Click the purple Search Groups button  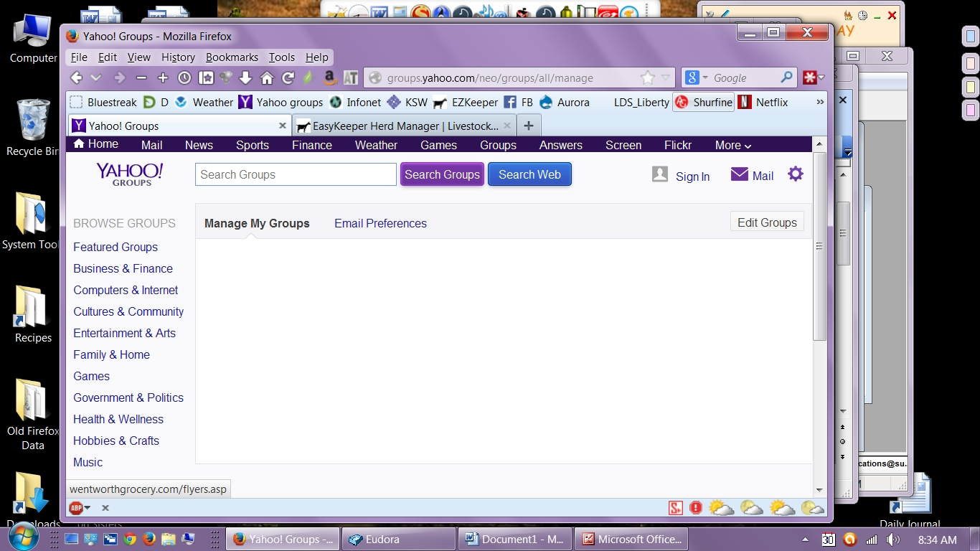pos(442,174)
